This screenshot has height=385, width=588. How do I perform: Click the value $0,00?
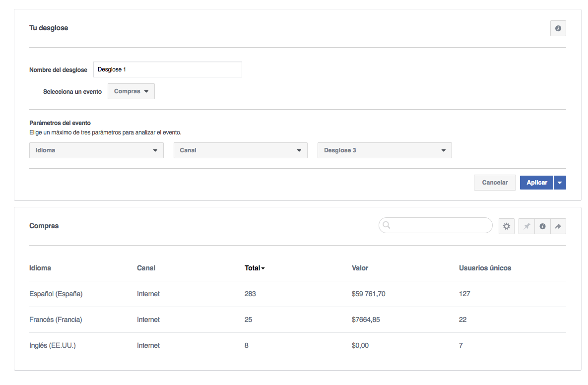tap(360, 346)
